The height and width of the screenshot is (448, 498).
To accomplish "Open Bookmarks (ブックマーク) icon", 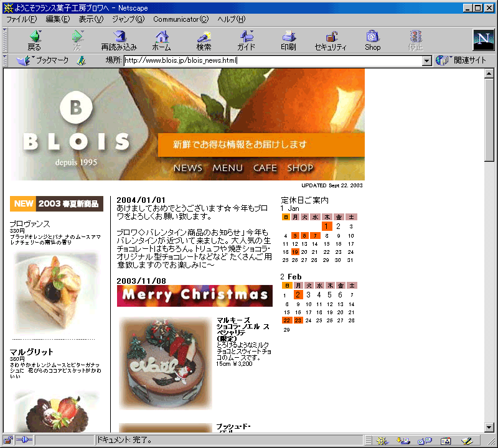I will pos(42,60).
